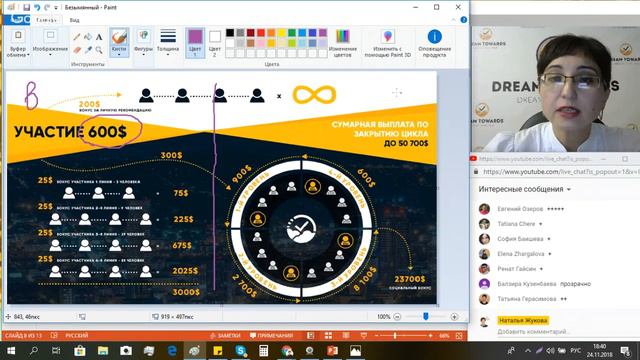This screenshot has width=640, height=360.
Task: Click the undo arrow in Paint title bar
Action: point(37,7)
